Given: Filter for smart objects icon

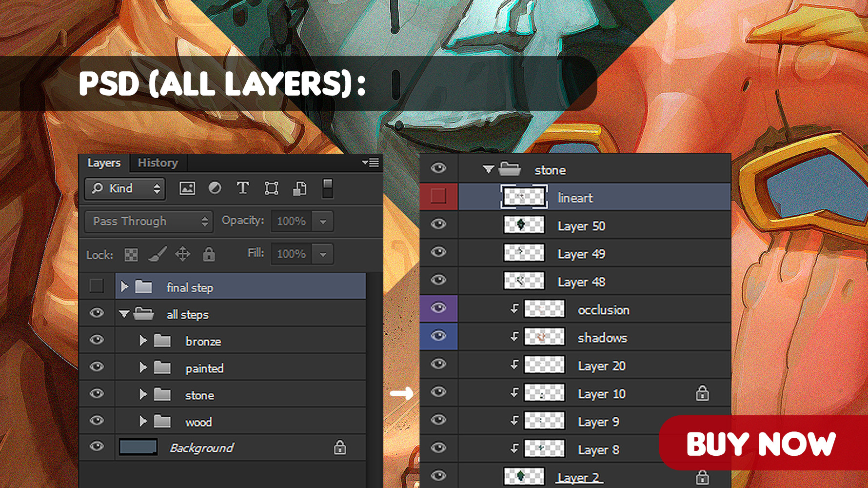Looking at the screenshot, I should click(x=300, y=188).
